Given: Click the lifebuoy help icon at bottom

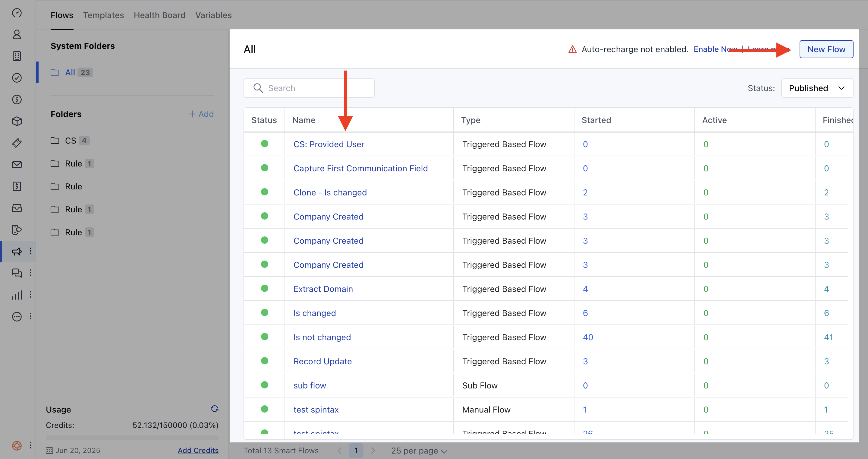Looking at the screenshot, I should coord(17,445).
